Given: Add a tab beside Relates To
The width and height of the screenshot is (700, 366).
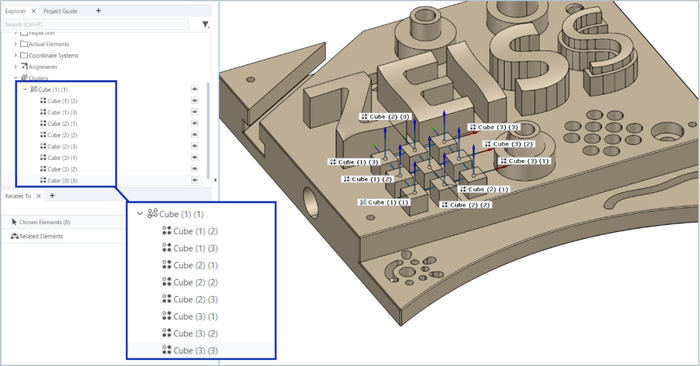Looking at the screenshot, I should tap(52, 195).
